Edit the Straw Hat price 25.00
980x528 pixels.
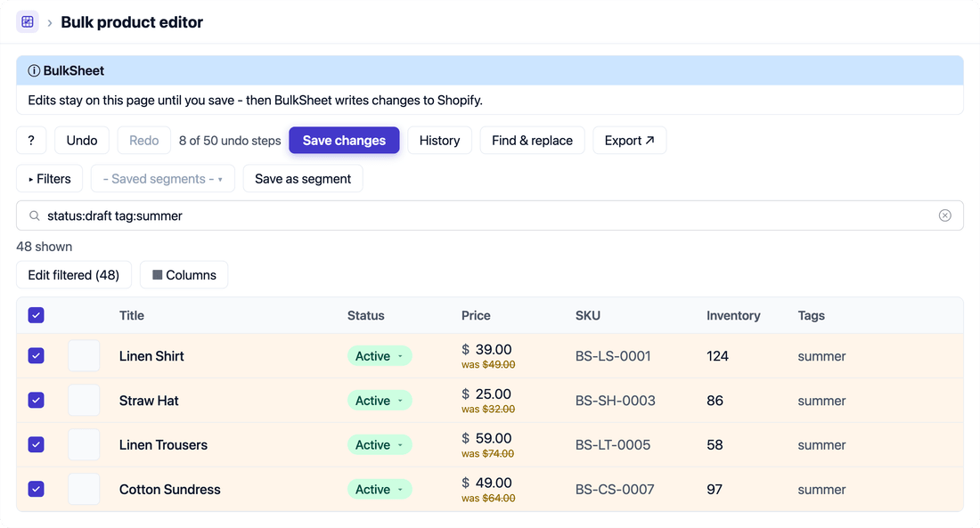pos(494,394)
